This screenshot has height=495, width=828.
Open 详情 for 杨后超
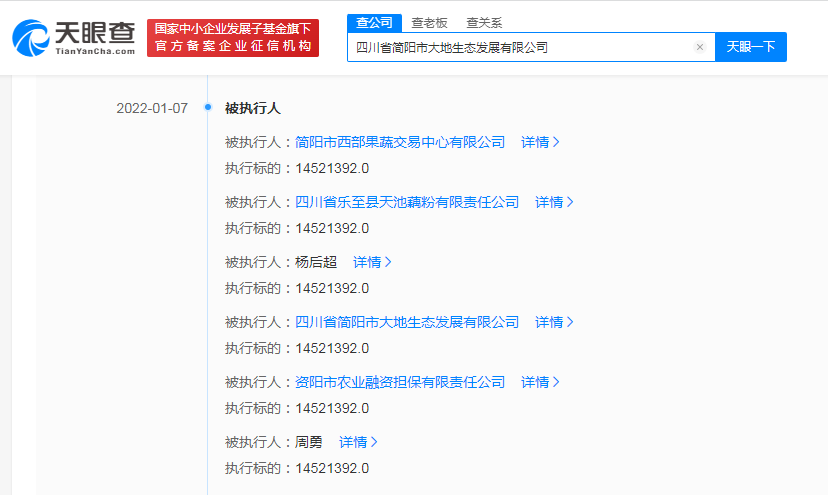(x=372, y=262)
